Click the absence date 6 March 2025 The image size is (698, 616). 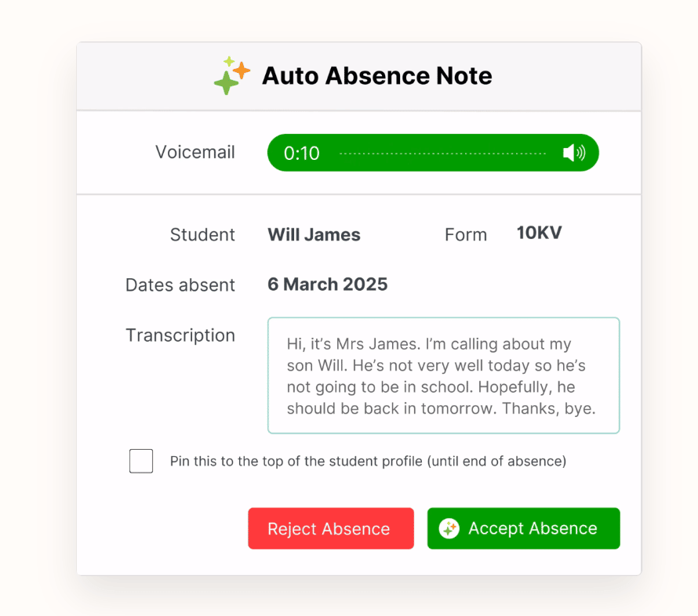point(327,284)
